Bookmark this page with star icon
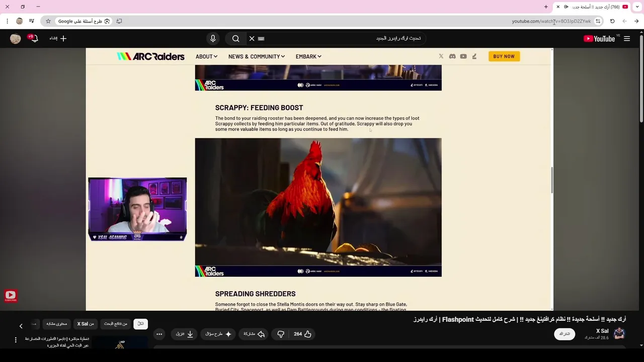Image resolution: width=644 pixels, height=362 pixels. (48, 21)
